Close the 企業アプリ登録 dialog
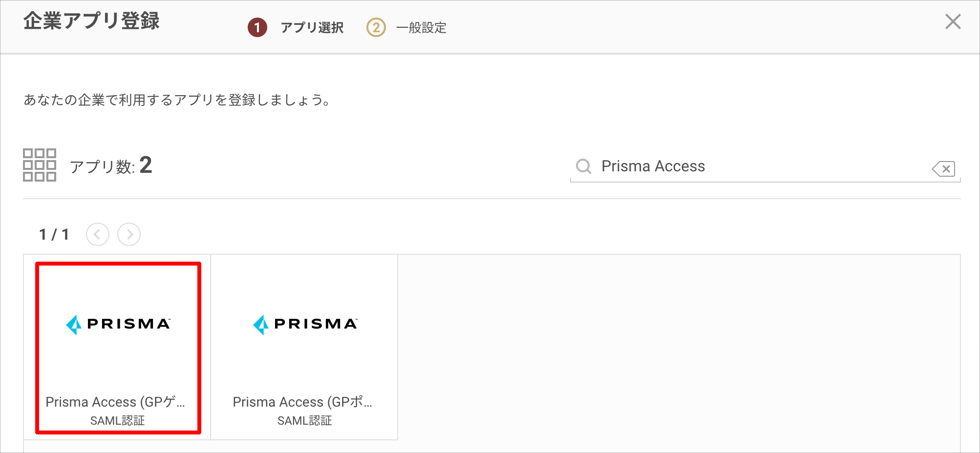 click(953, 21)
